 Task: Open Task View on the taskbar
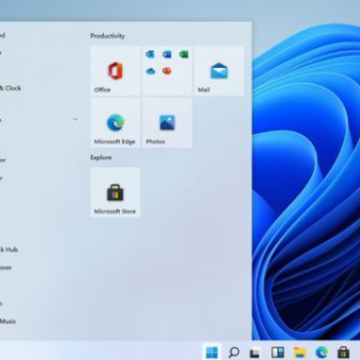(x=255, y=353)
